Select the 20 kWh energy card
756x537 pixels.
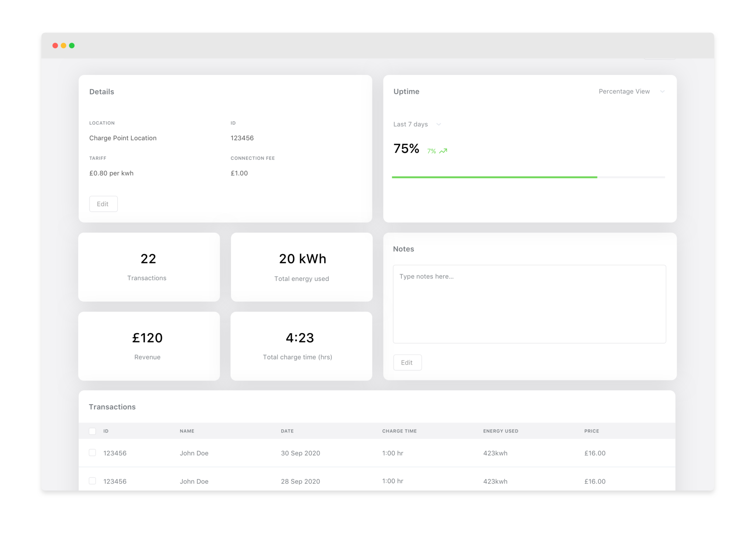point(301,267)
